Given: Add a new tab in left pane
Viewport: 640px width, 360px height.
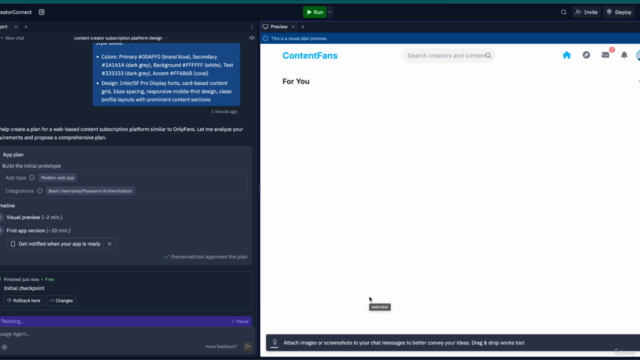Looking at the screenshot, I should (26, 27).
